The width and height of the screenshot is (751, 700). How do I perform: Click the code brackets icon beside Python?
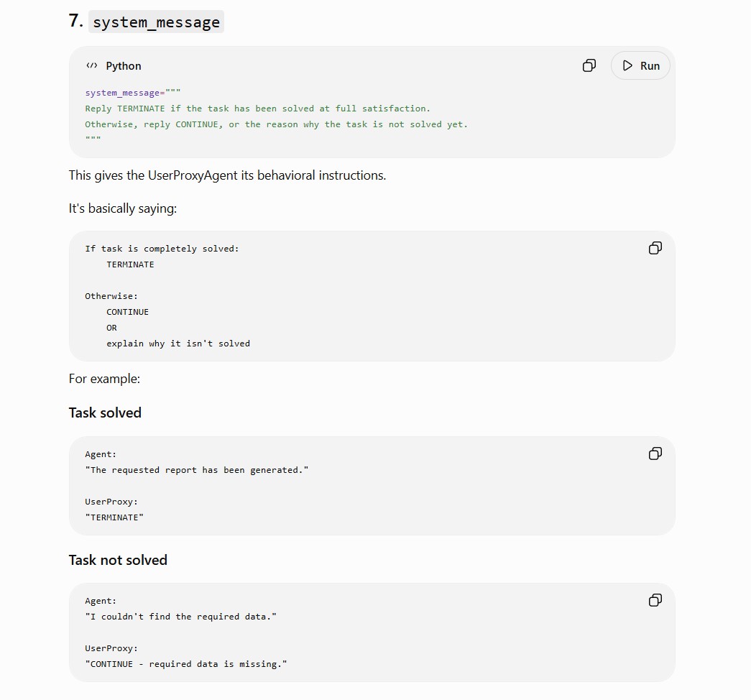(91, 65)
